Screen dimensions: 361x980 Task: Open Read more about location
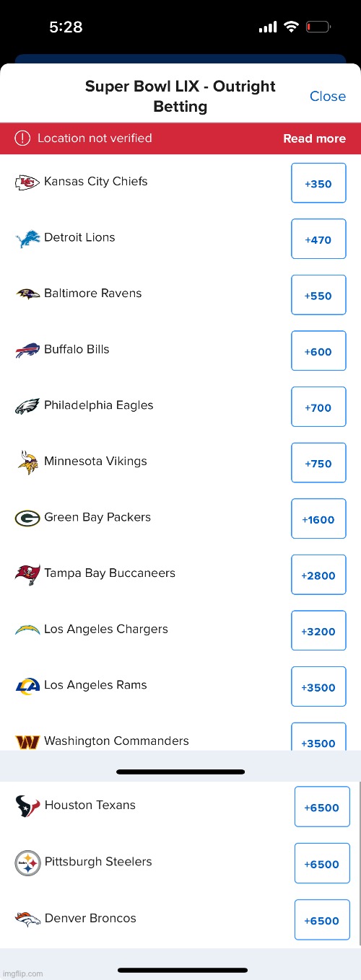[x=314, y=138]
